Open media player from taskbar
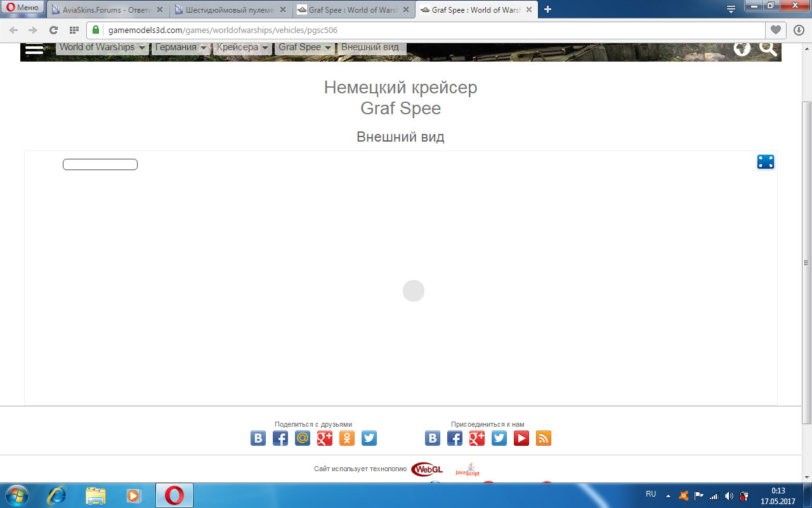Screen dimensions: 812x508 pyautogui.click(x=134, y=495)
